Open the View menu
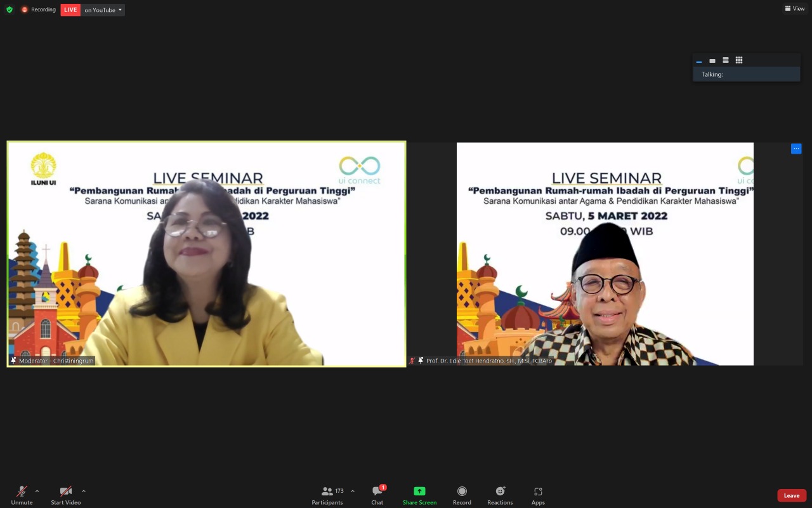Screen dimensions: 812x508 point(794,8)
